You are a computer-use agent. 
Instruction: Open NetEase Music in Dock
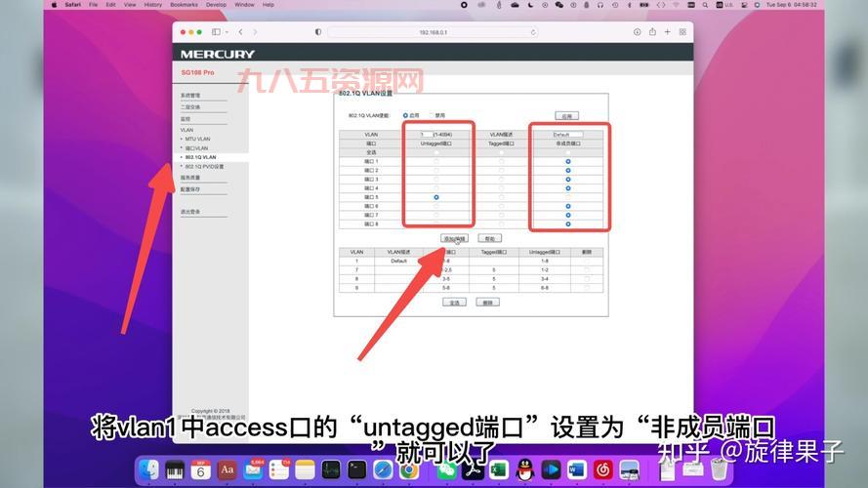(x=602, y=469)
